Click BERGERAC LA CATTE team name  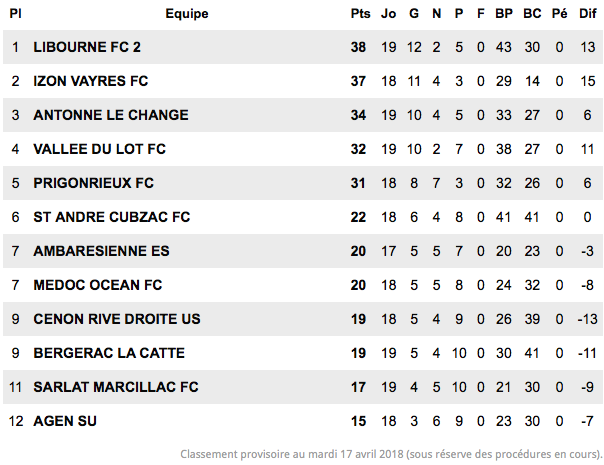(x=109, y=353)
